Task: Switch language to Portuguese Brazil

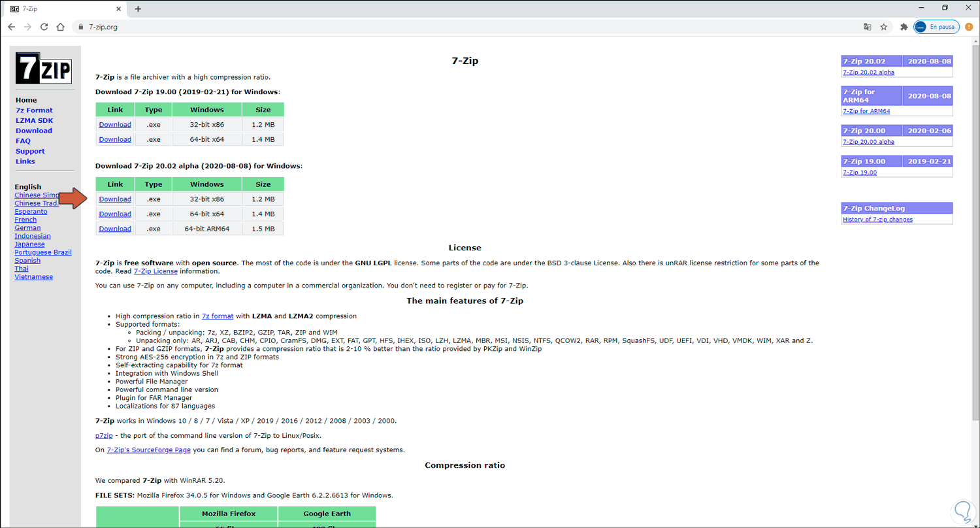Action: click(x=43, y=252)
